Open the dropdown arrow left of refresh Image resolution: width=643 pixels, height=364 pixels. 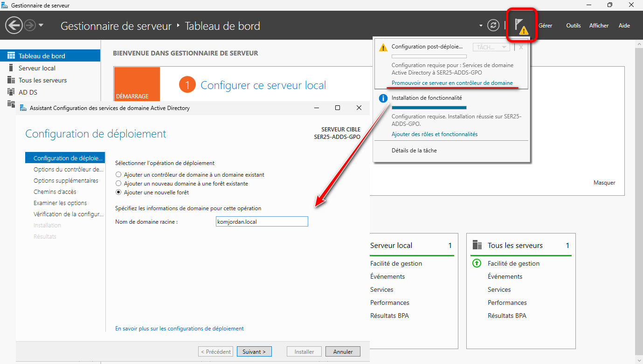(x=481, y=26)
